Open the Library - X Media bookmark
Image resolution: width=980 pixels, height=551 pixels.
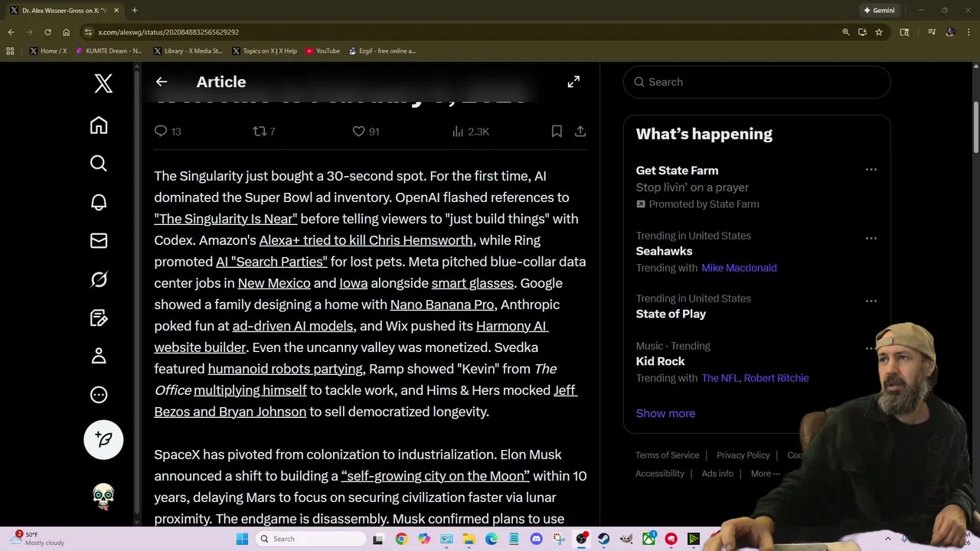(188, 51)
